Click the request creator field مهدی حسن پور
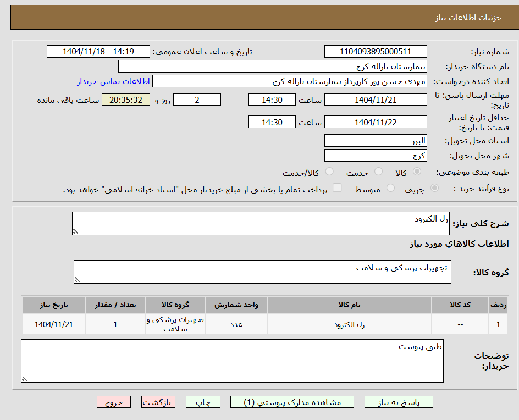 pyautogui.click(x=290, y=81)
